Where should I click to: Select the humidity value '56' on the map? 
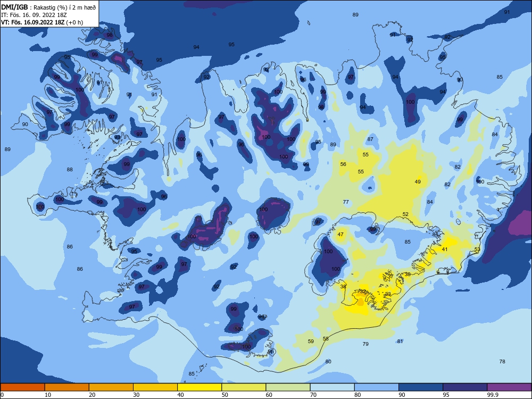[x=343, y=164]
